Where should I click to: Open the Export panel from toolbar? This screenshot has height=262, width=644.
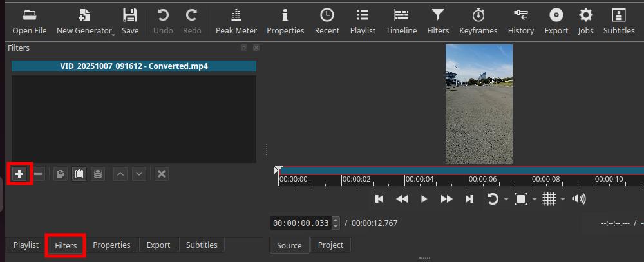point(556,22)
